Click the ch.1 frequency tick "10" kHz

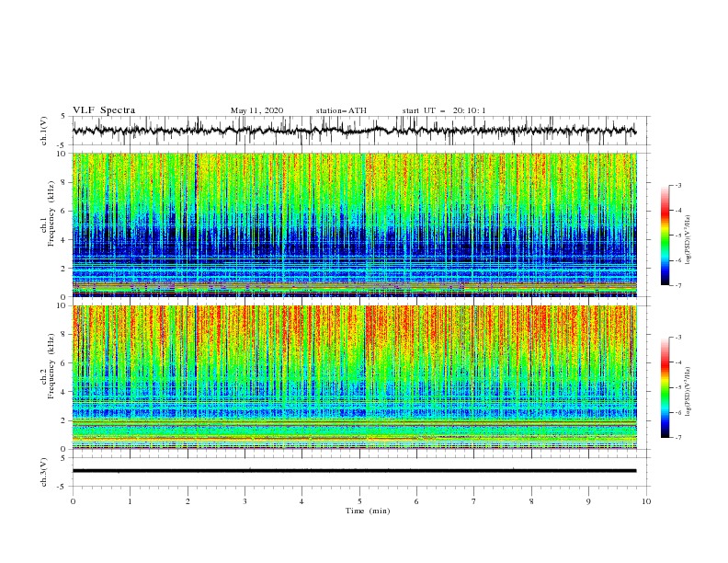point(62,154)
